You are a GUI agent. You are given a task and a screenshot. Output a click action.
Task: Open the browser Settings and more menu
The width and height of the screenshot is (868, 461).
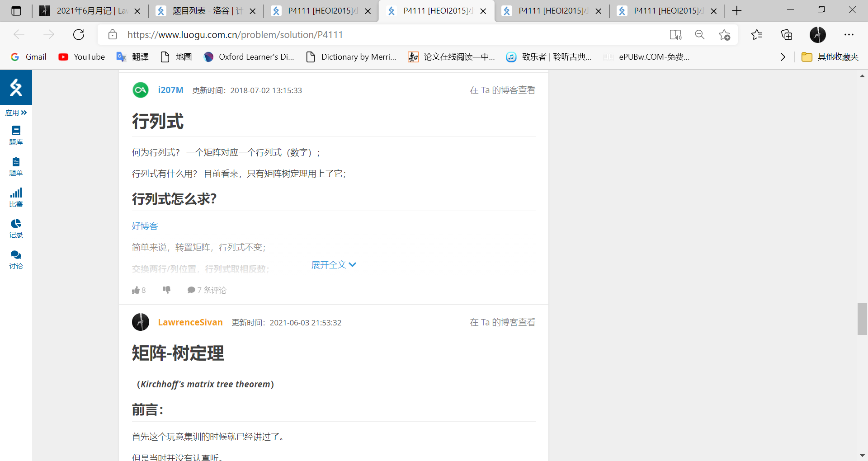(849, 34)
